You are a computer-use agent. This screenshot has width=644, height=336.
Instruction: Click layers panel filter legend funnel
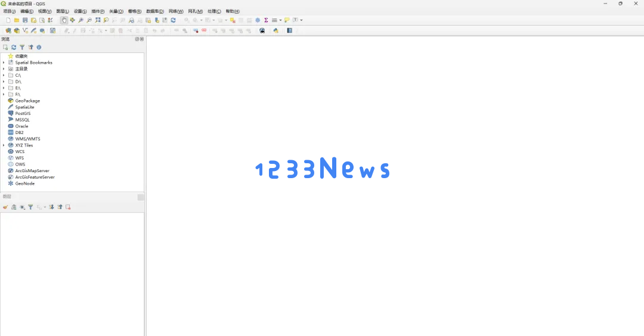pos(30,207)
